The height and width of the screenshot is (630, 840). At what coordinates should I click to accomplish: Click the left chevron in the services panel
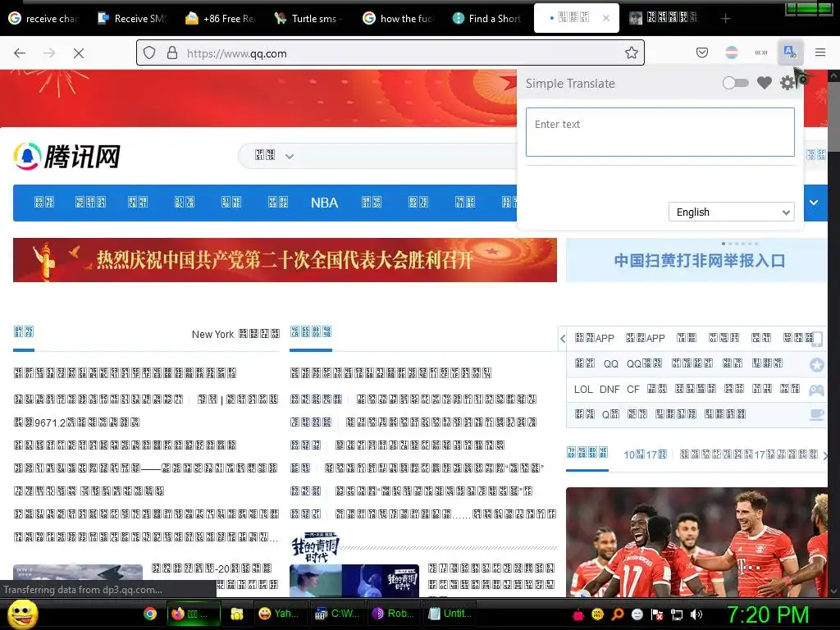click(x=563, y=339)
